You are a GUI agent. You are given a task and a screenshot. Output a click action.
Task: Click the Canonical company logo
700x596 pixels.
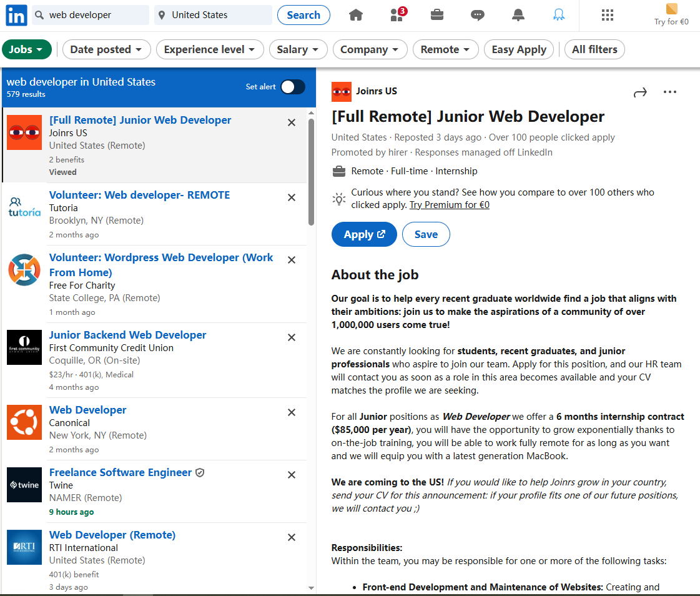[24, 422]
